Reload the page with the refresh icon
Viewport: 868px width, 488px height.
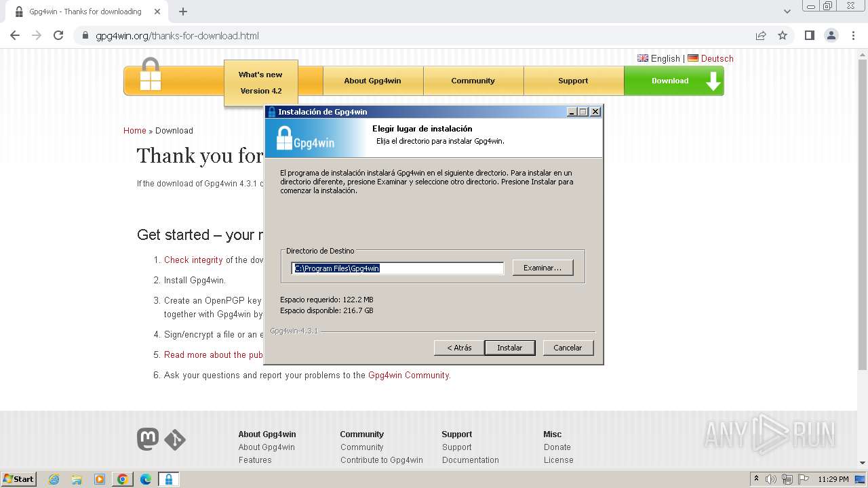pos(58,36)
